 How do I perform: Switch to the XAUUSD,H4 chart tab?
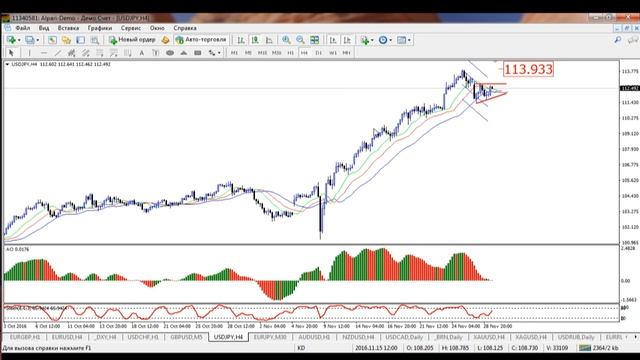pyautogui.click(x=489, y=337)
